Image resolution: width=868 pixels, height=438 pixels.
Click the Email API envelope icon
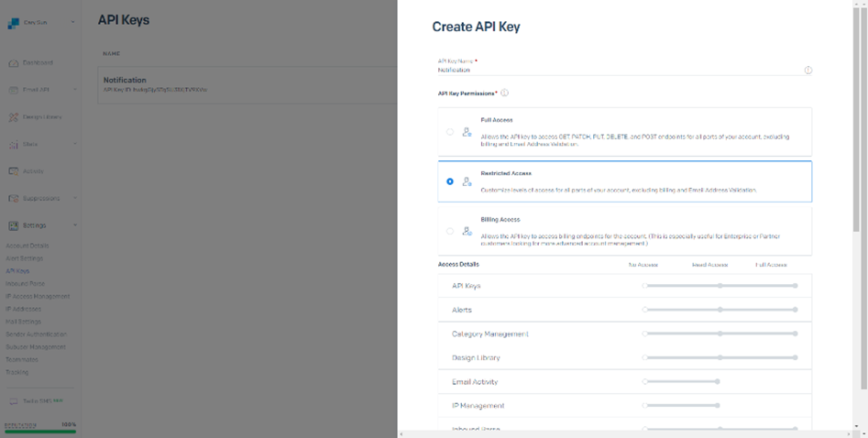13,91
